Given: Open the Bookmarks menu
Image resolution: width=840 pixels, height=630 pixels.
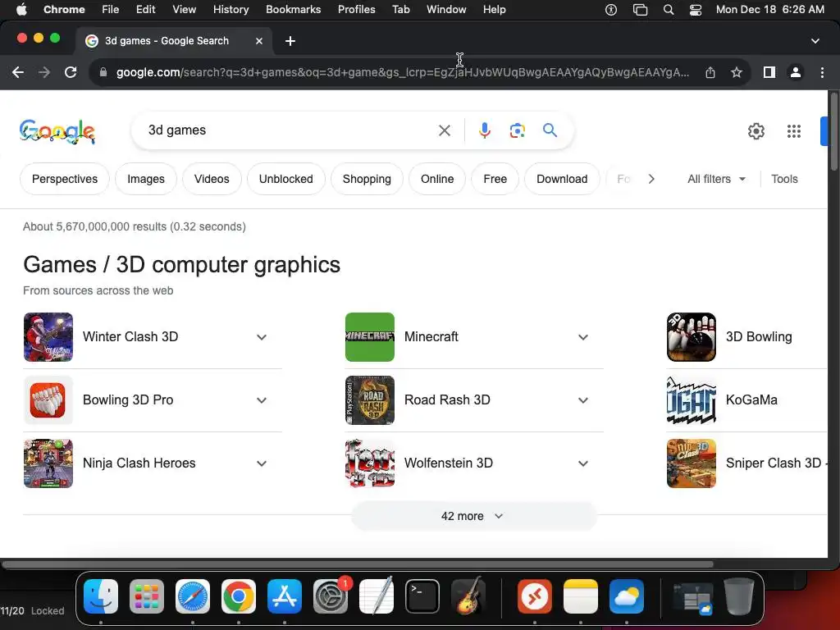Looking at the screenshot, I should [293, 10].
